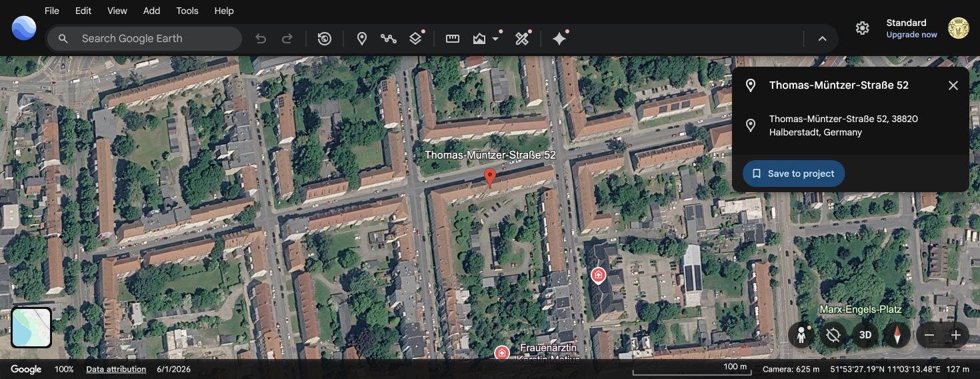
Task: Click the Camera: 625 m readout
Action: (x=791, y=369)
